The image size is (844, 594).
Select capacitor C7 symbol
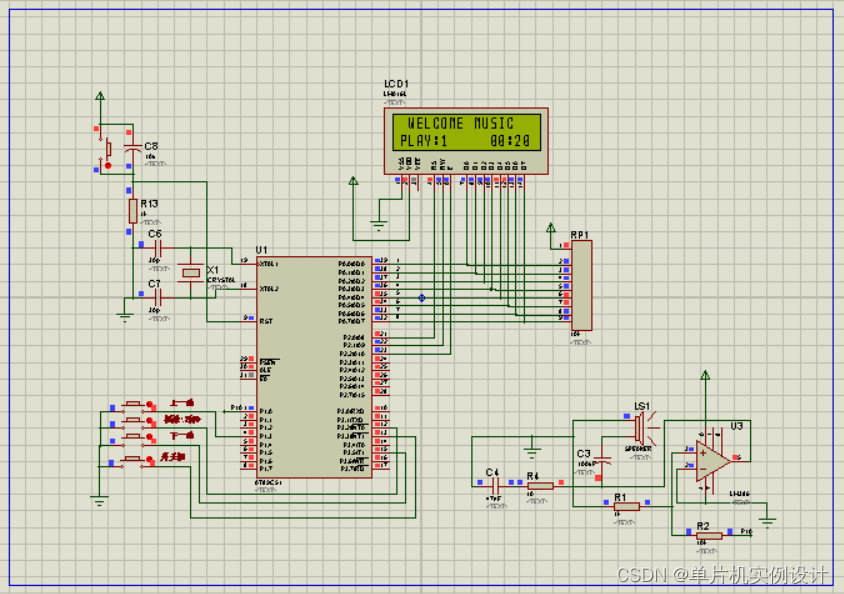(157, 298)
